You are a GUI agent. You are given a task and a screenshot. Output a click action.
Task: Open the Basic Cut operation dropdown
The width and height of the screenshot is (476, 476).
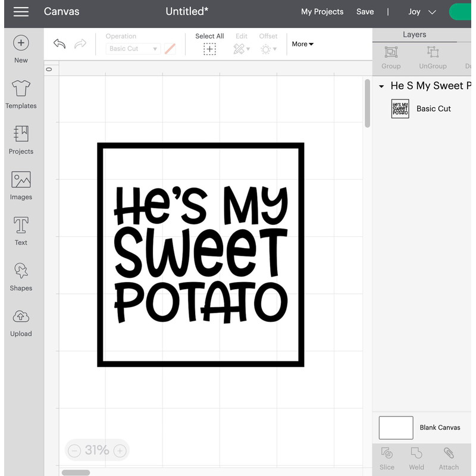coord(132,48)
